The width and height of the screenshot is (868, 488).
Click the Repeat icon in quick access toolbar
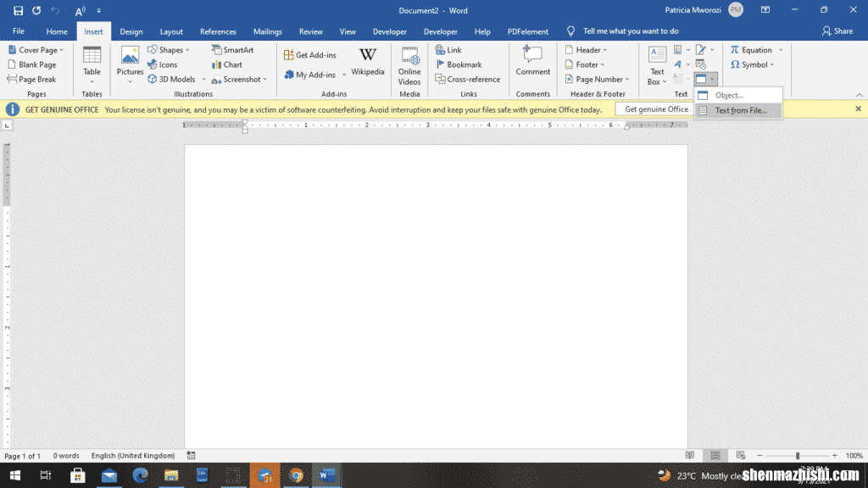coord(36,10)
